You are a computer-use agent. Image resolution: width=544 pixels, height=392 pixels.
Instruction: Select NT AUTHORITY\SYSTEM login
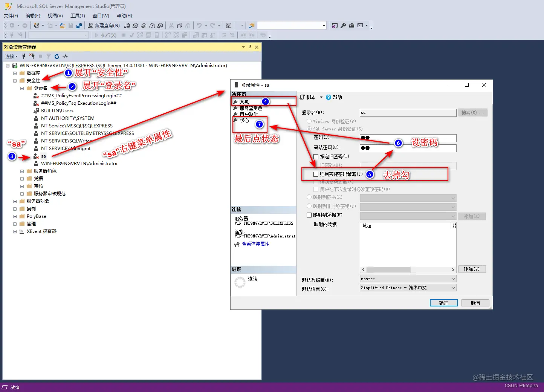[67, 118]
